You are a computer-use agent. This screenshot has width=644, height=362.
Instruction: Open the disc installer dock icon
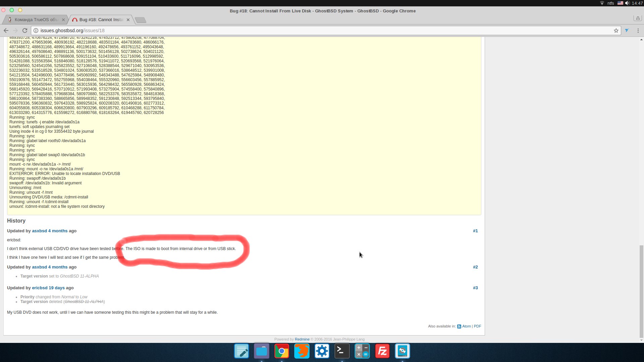tap(402, 351)
